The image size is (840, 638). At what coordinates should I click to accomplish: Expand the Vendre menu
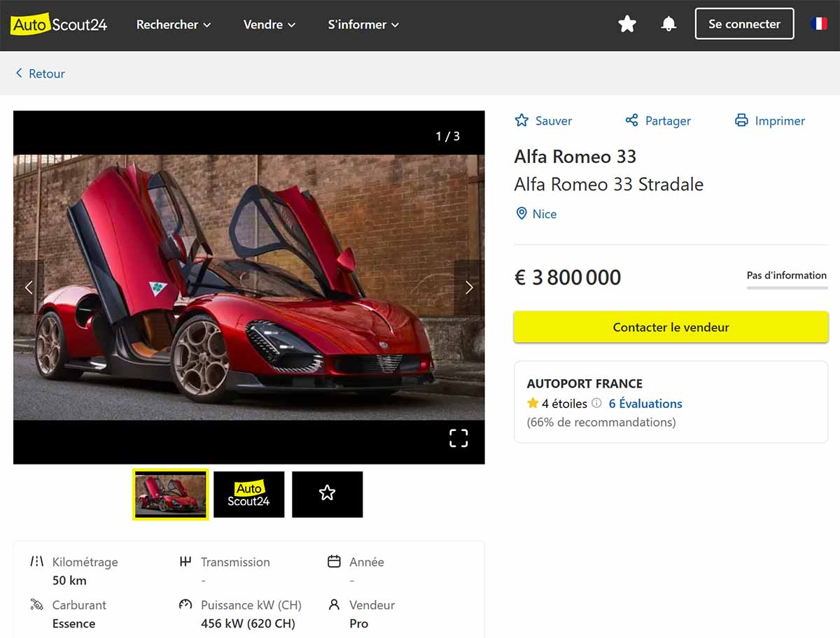[x=269, y=24]
